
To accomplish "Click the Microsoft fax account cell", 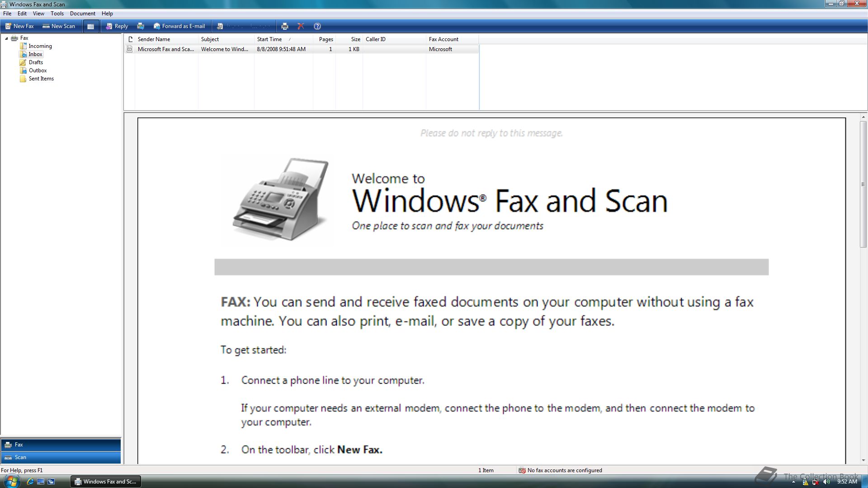I will (440, 49).
